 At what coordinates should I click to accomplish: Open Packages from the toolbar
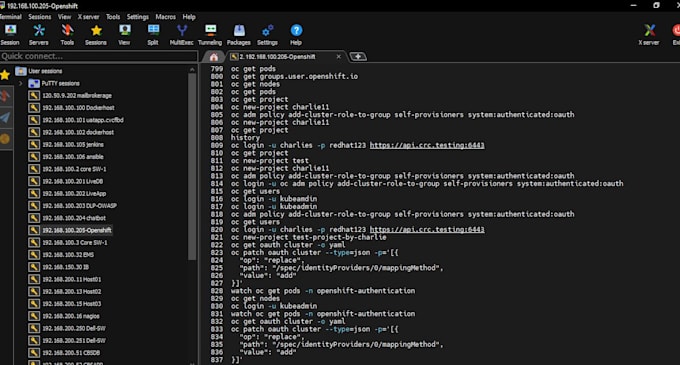[x=239, y=34]
